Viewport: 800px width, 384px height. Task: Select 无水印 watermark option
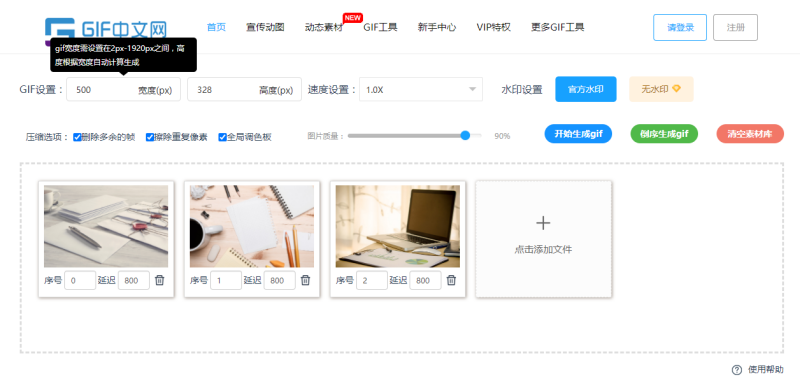tap(661, 89)
